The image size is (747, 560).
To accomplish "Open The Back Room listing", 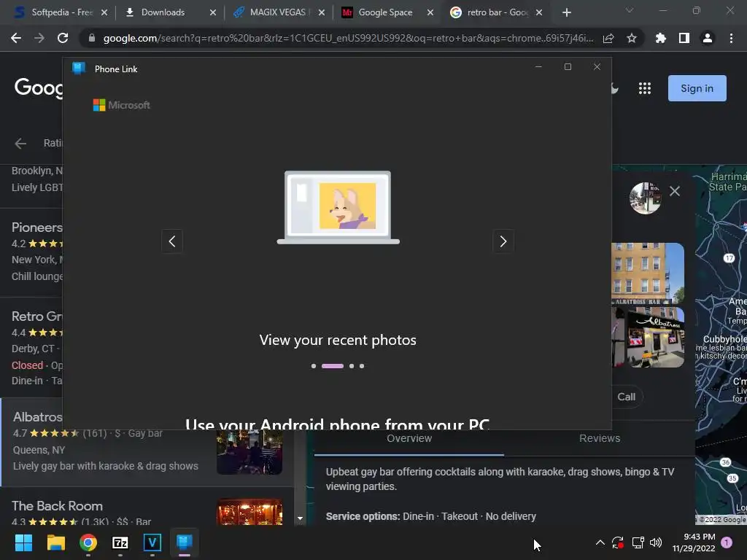I will [x=57, y=506].
